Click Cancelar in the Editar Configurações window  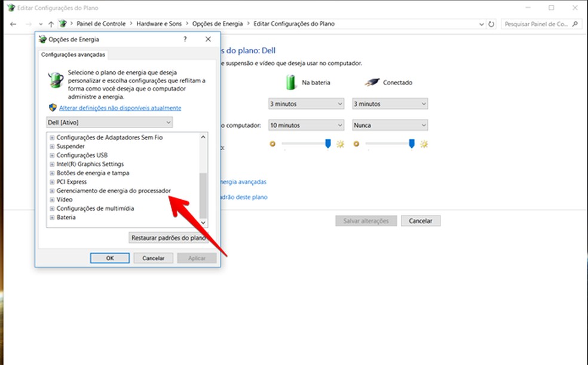tap(421, 221)
